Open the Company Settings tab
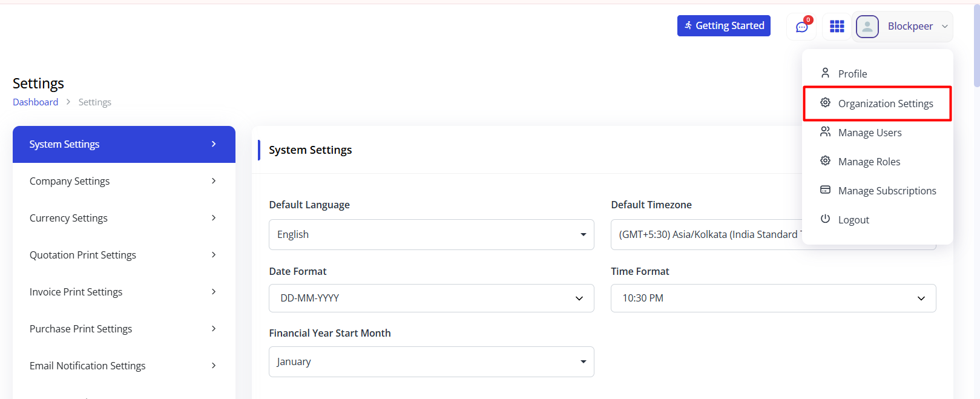Viewport: 980px width, 399px height. pos(123,181)
